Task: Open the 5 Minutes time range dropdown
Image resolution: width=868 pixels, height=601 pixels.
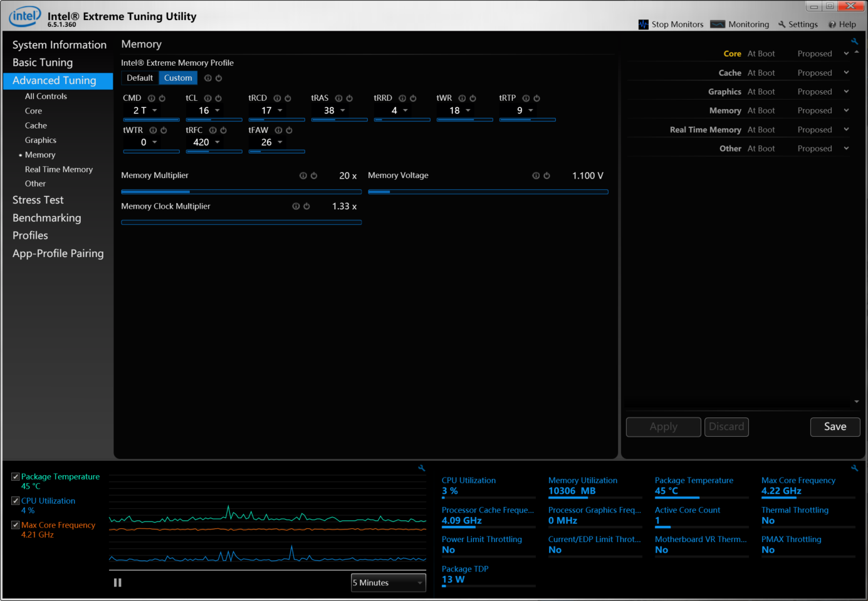Action: (389, 583)
